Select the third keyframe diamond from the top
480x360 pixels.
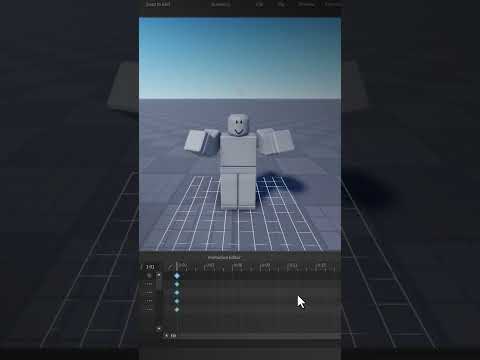177,293
